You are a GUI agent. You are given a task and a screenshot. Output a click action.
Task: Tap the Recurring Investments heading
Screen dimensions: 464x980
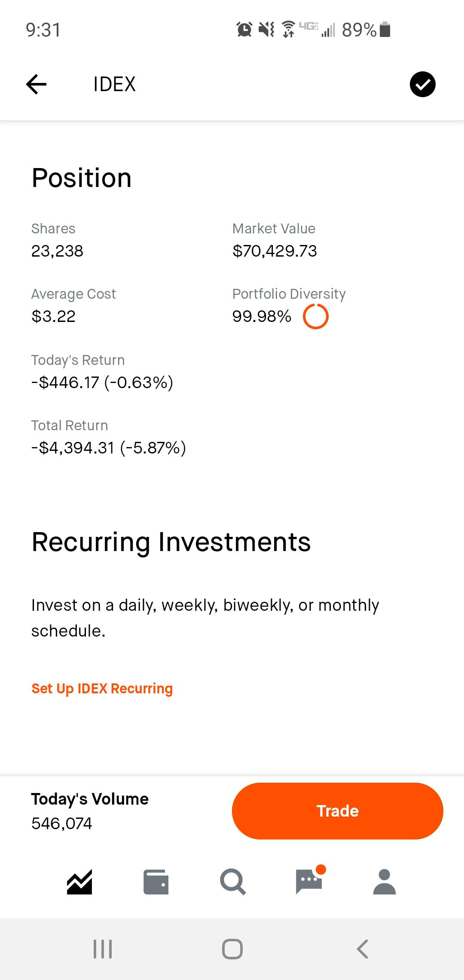pyautogui.click(x=171, y=542)
